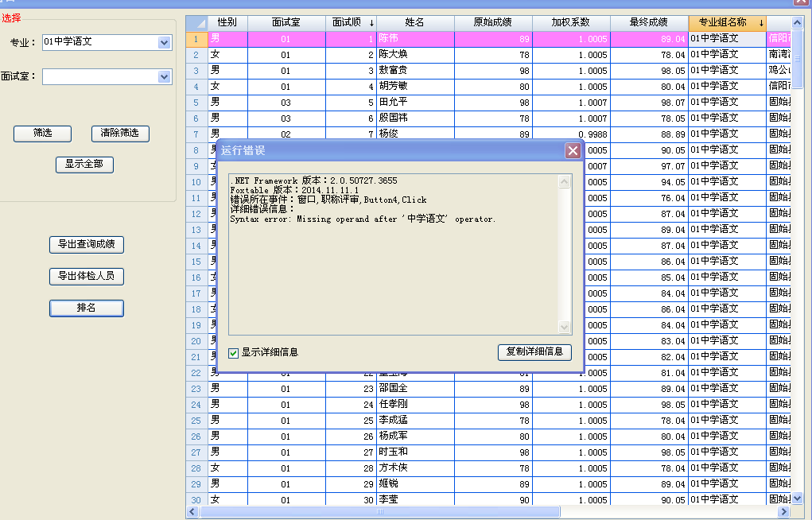The height and width of the screenshot is (520, 812).
Task: Click the table's vertical scrollbar thumb
Action: (798, 59)
